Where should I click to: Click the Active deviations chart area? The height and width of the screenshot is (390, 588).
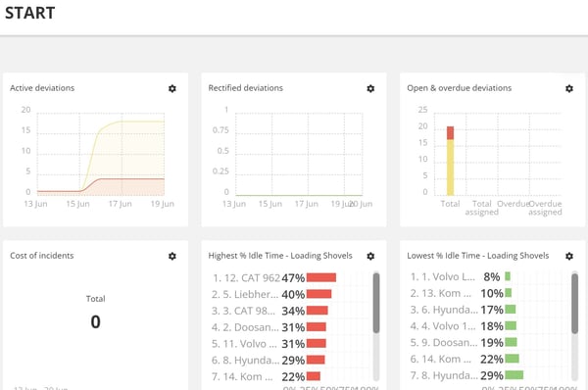click(x=101, y=154)
